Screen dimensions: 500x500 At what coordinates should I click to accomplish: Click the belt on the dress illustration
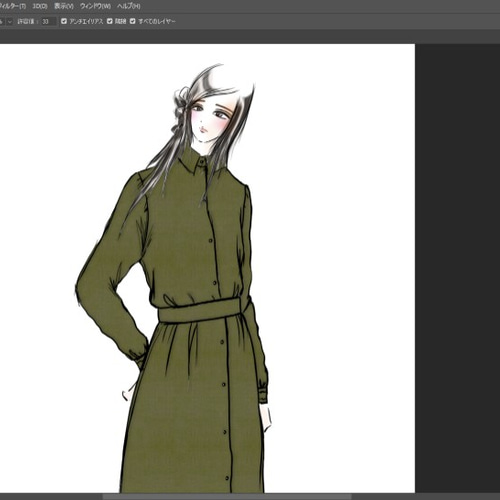point(199,311)
